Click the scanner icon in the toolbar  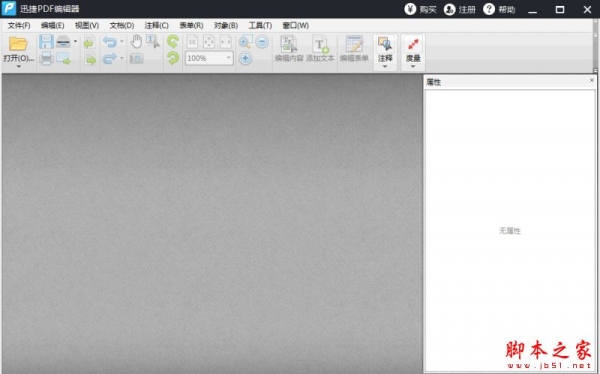click(x=63, y=42)
